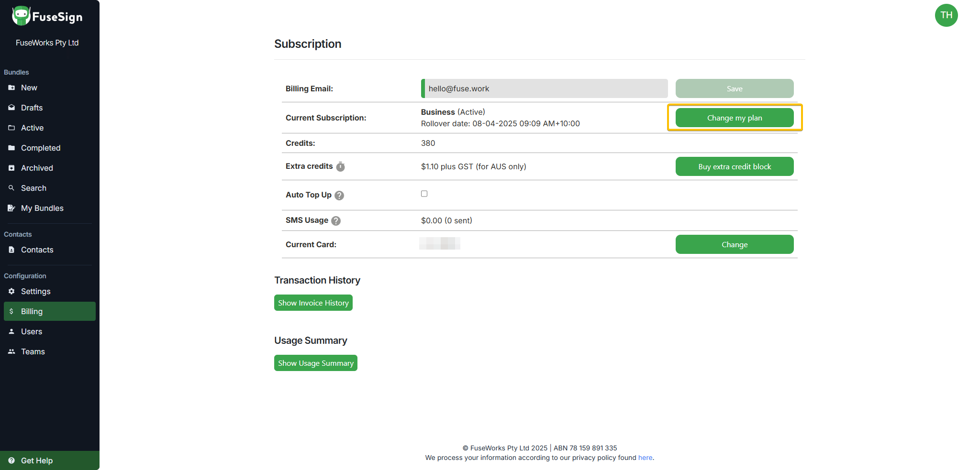
Task: Click the Billing Email field
Action: (544, 88)
